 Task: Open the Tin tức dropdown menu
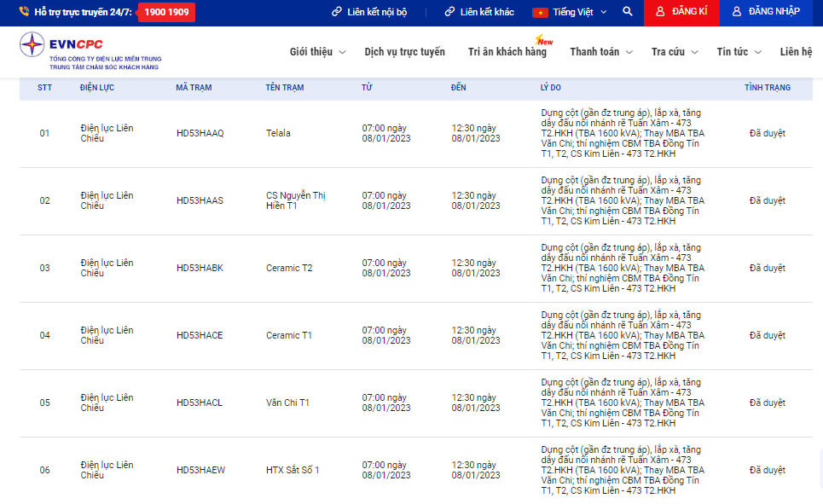pos(739,52)
